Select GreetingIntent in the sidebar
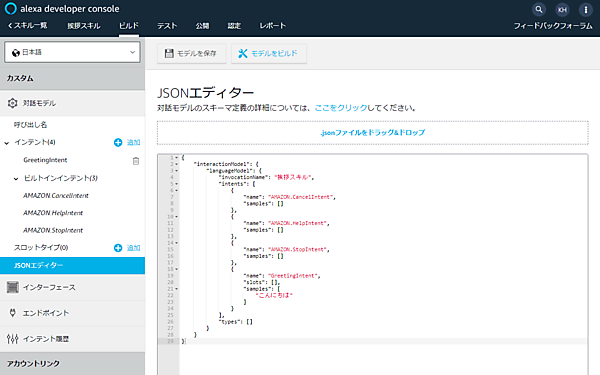The height and width of the screenshot is (375, 600). (45, 160)
